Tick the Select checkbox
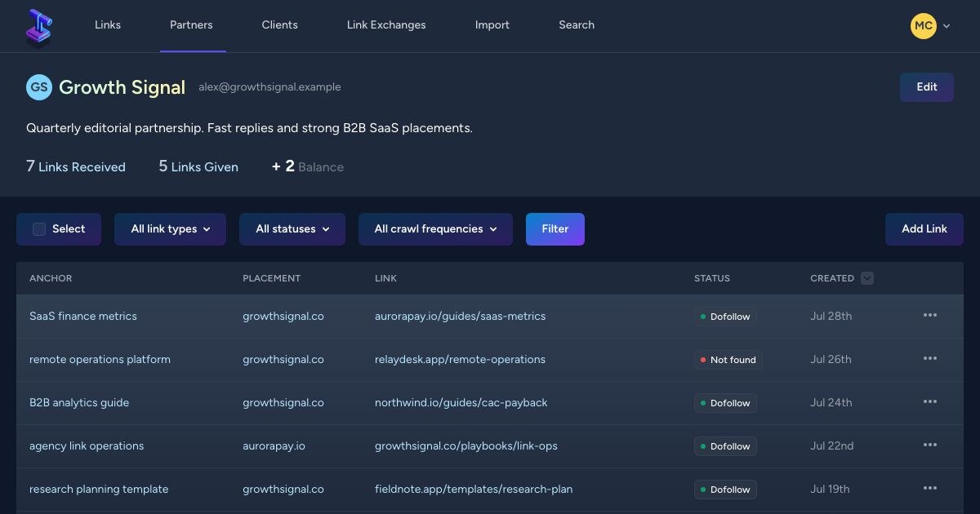980x514 pixels. (39, 229)
